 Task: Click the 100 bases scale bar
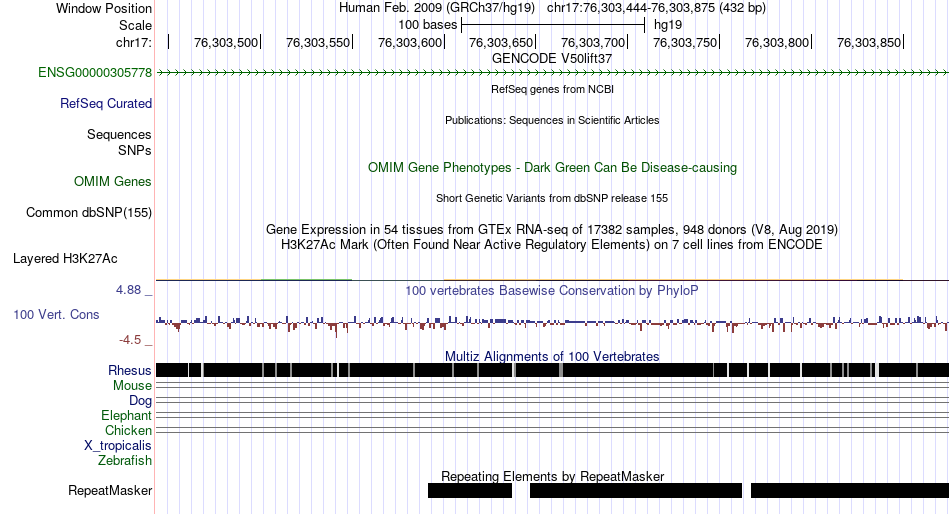[553, 25]
